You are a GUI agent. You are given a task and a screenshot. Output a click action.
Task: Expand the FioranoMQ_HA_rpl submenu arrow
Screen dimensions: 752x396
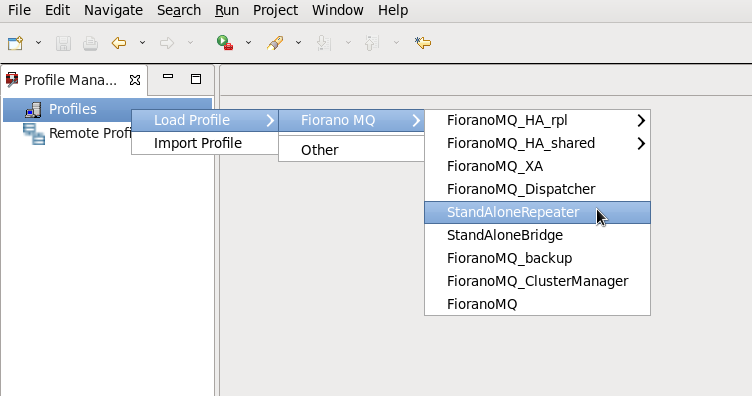pos(641,120)
